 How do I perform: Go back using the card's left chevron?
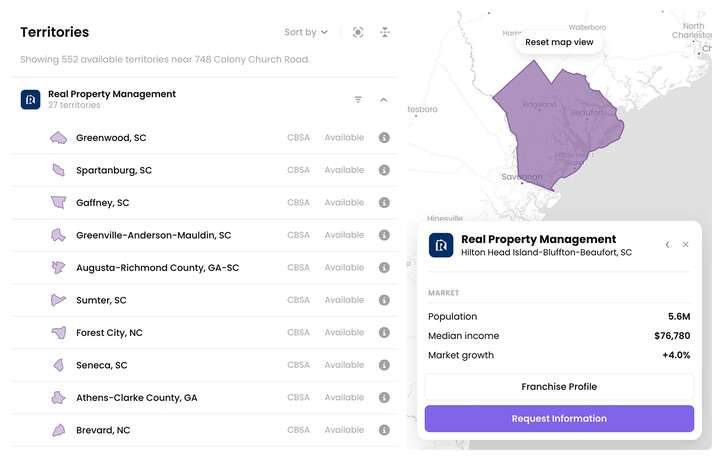[x=668, y=245]
